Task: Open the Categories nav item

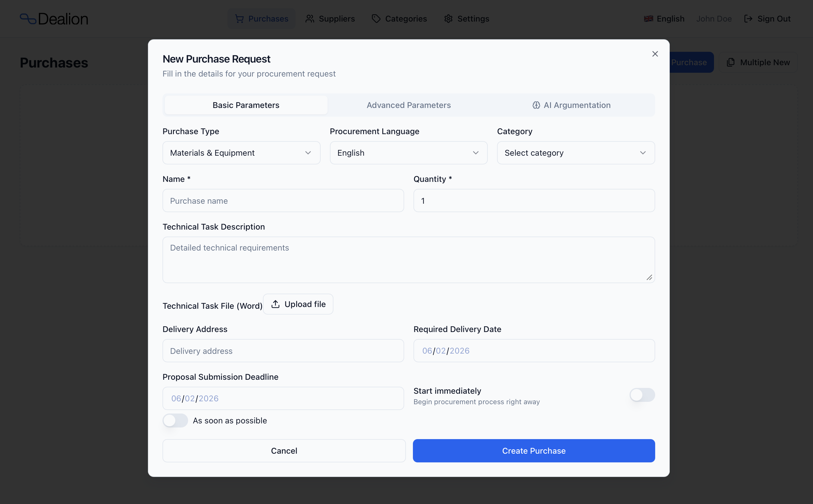Action: click(x=399, y=19)
